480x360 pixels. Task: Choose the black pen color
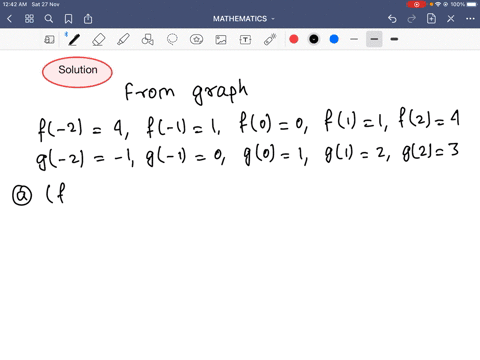pyautogui.click(x=314, y=39)
